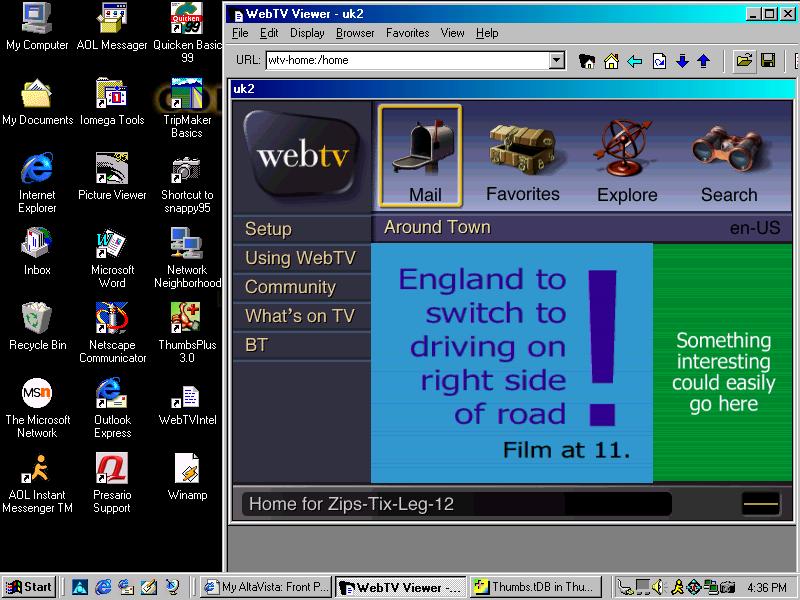
Task: Open the View menu
Action: (453, 33)
